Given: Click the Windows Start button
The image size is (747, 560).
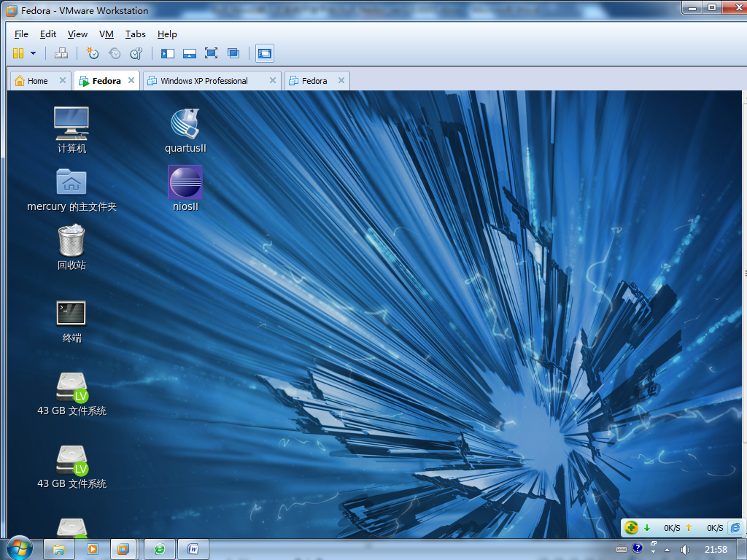Looking at the screenshot, I should pyautogui.click(x=20, y=548).
